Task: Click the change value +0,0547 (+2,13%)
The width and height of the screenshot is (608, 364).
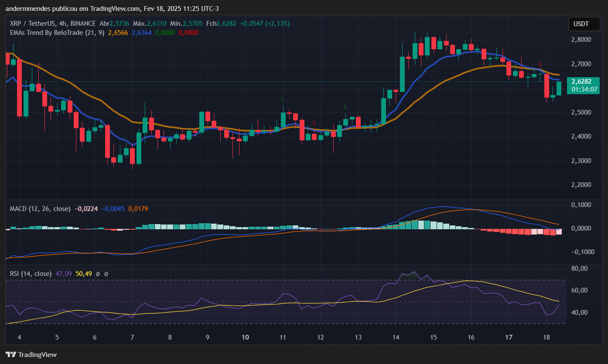Action: [x=265, y=23]
